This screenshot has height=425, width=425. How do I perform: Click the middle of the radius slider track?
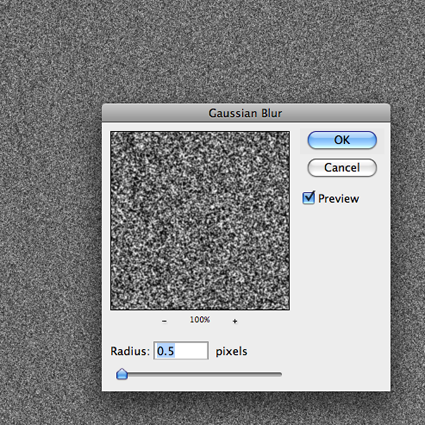click(x=199, y=374)
